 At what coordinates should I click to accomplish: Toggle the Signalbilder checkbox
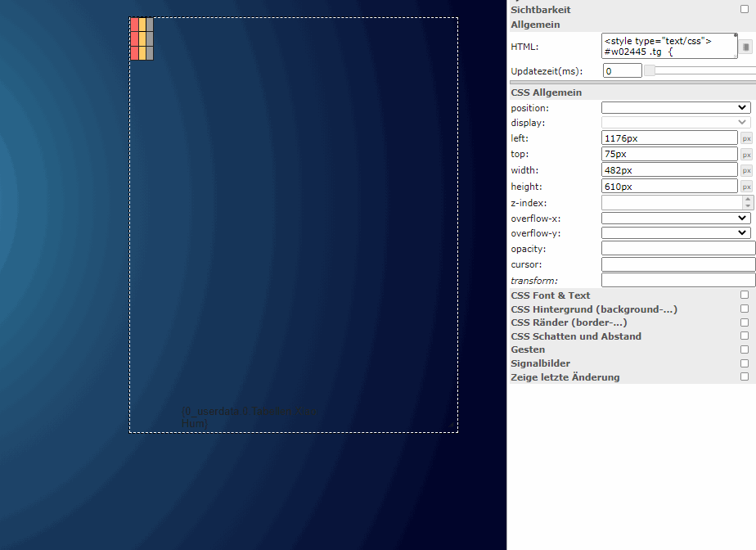744,363
